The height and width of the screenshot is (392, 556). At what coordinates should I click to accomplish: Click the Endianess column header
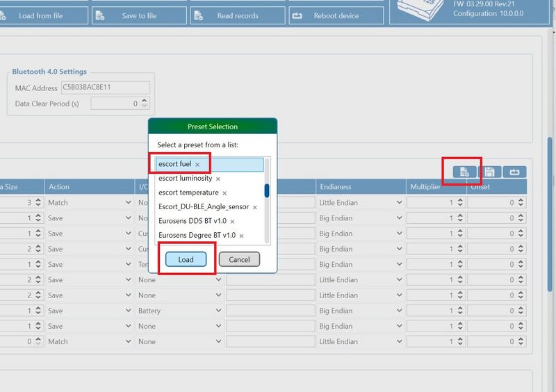(x=361, y=186)
